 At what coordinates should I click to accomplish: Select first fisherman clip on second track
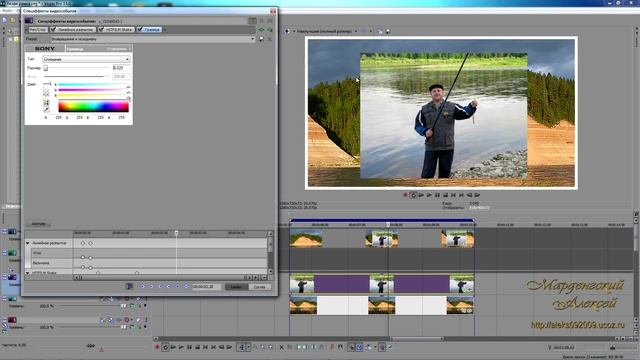tap(302, 284)
